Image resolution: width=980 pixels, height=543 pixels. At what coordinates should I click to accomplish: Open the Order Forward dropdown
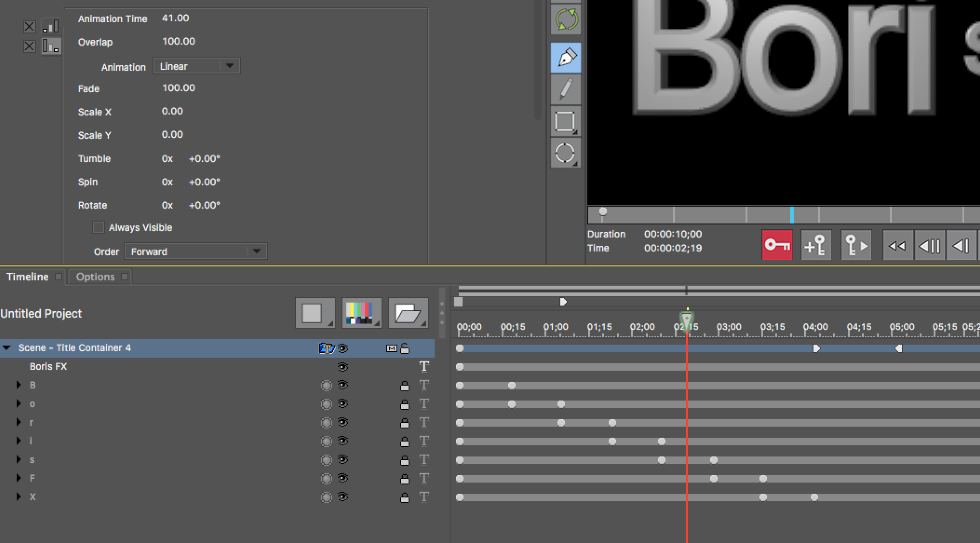point(195,251)
